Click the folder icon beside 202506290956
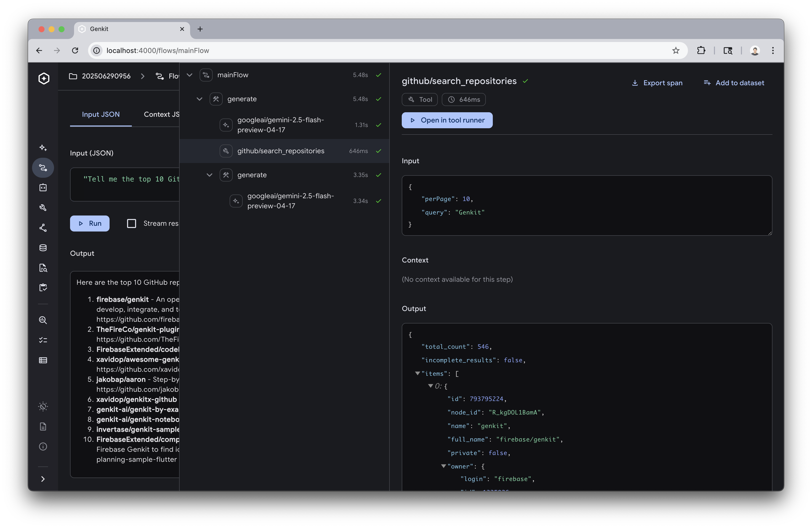The width and height of the screenshot is (812, 528). [x=73, y=76]
